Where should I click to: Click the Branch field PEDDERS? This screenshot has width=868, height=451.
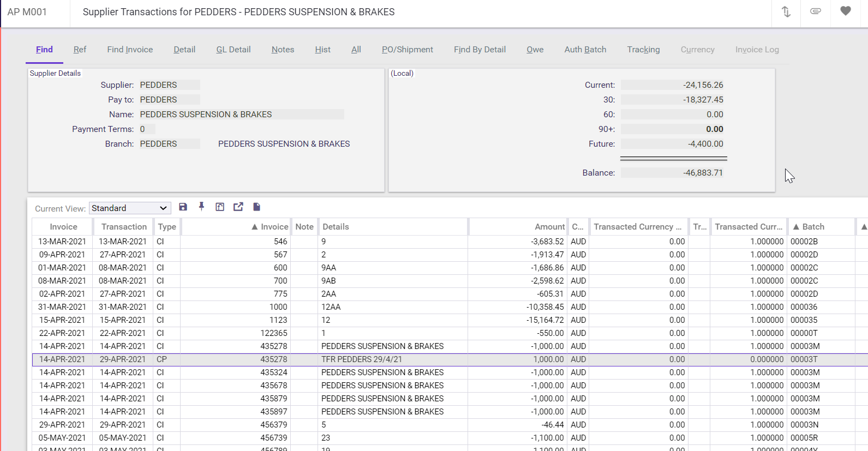[170, 144]
